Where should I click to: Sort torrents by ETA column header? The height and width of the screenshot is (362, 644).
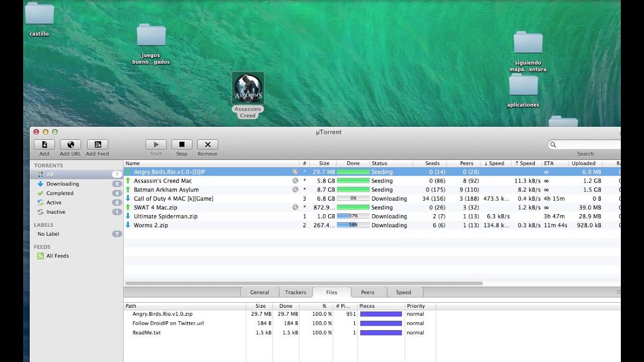(555, 163)
